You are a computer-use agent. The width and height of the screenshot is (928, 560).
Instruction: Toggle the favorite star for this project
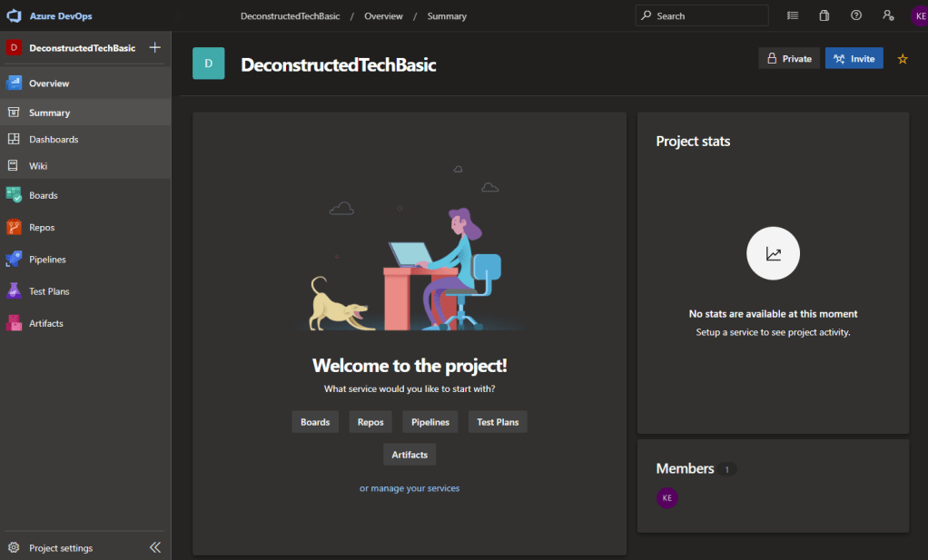pyautogui.click(x=902, y=59)
